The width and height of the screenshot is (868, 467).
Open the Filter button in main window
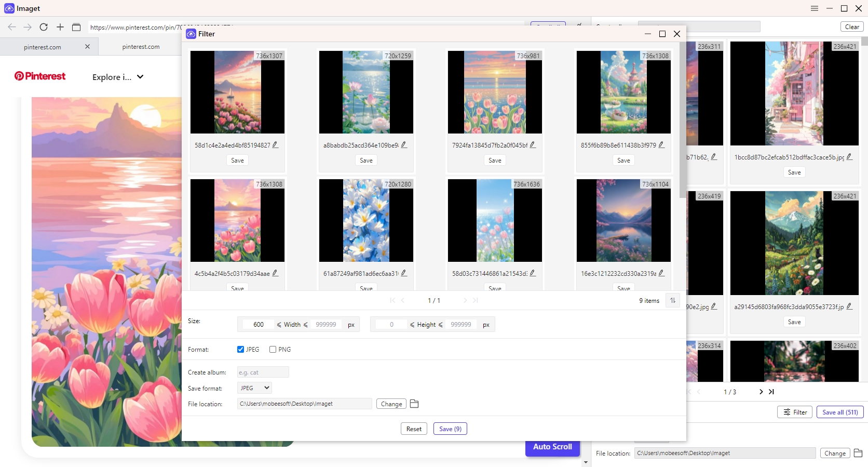click(795, 412)
